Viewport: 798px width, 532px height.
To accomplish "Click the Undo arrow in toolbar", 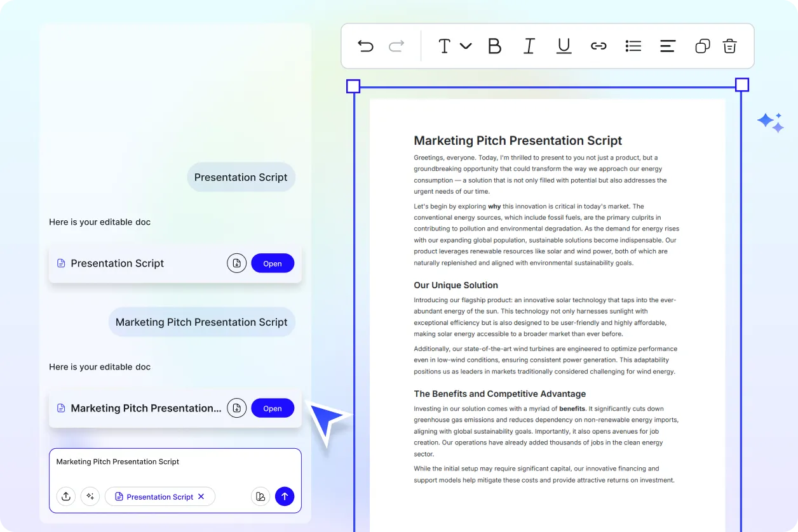I will click(365, 46).
